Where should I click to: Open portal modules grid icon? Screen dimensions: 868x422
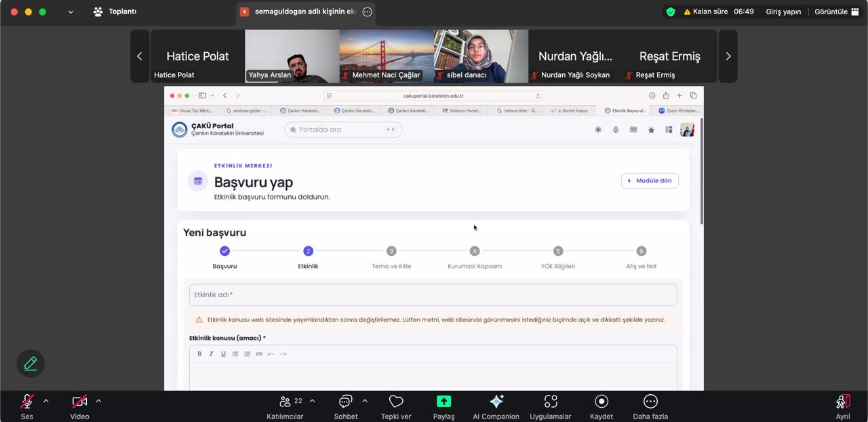(669, 130)
